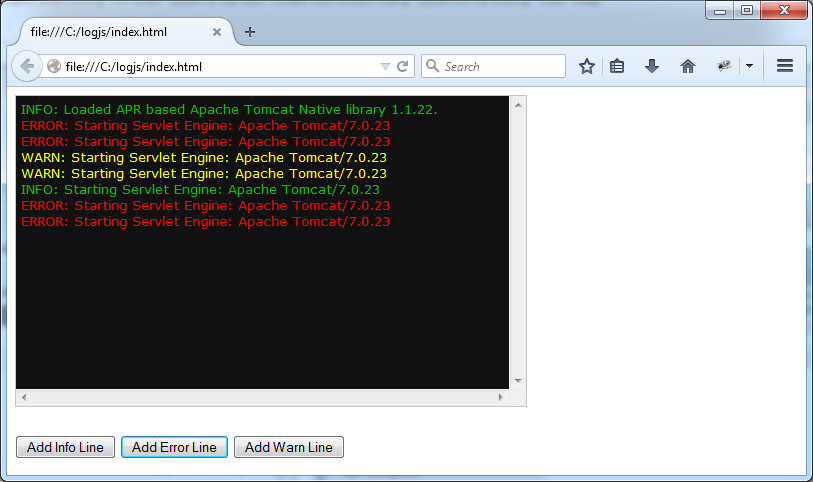This screenshot has height=482, width=813.
Task: Click the globe site identity icon
Action: pyautogui.click(x=53, y=66)
